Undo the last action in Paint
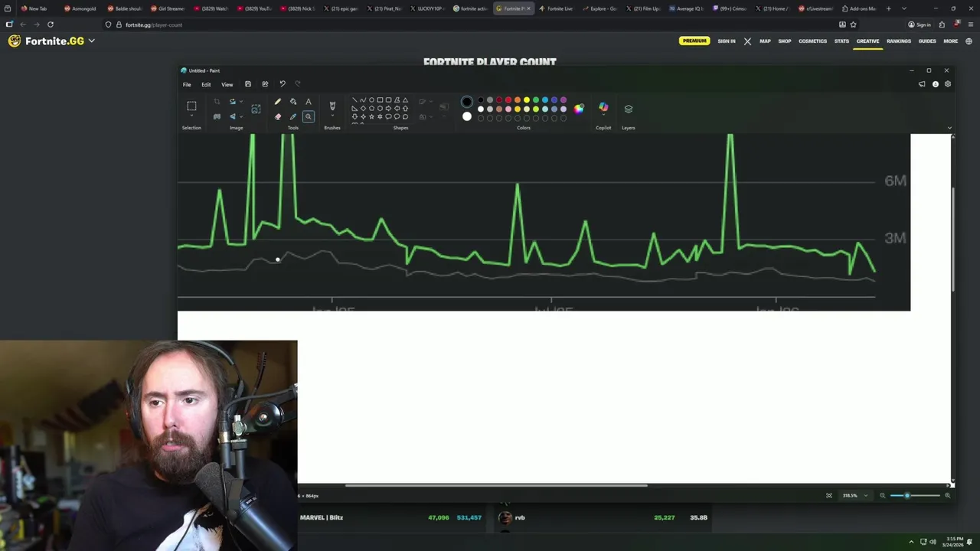Screen dimensions: 980x551 283,84
